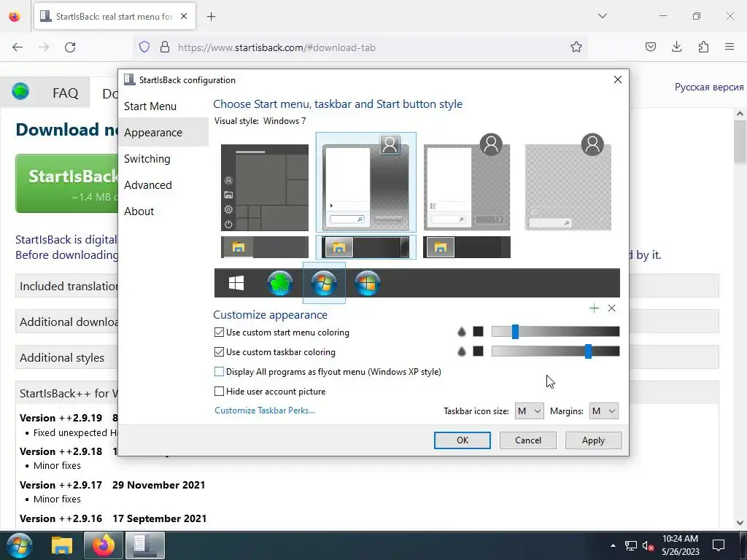Open the Taskbar icon size dropdown
This screenshot has height=560, width=747.
tap(530, 411)
